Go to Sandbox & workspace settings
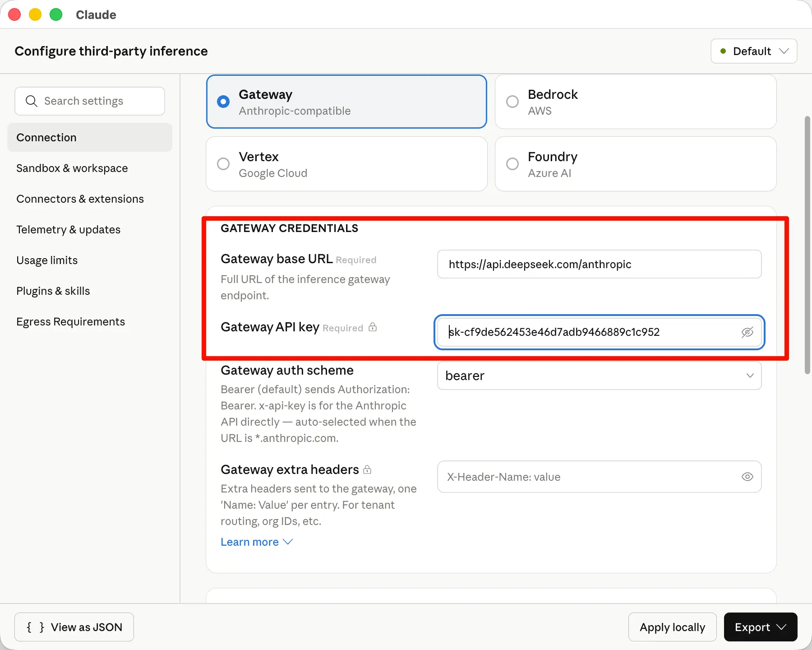 [x=72, y=168]
